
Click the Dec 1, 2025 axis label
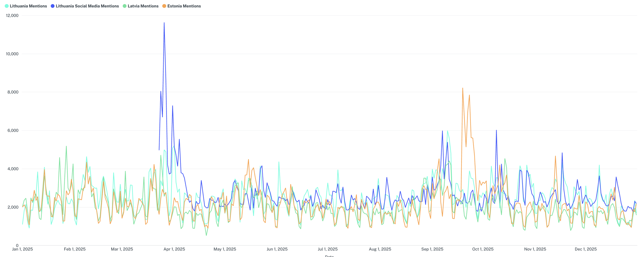586,249
